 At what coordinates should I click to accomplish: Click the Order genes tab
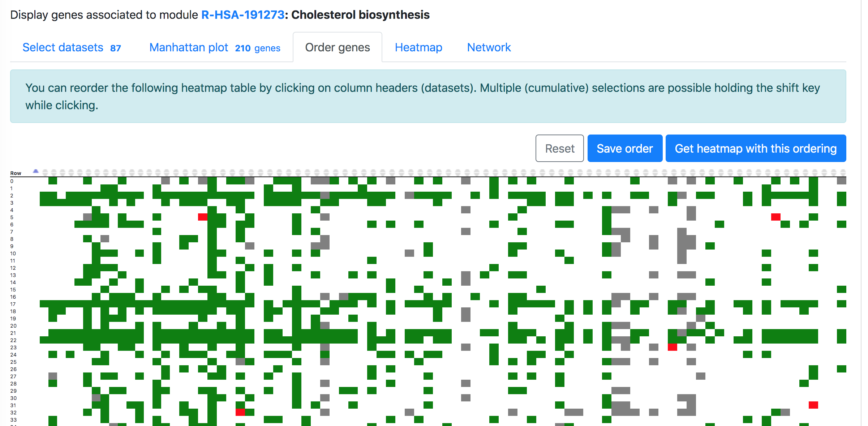pyautogui.click(x=338, y=47)
